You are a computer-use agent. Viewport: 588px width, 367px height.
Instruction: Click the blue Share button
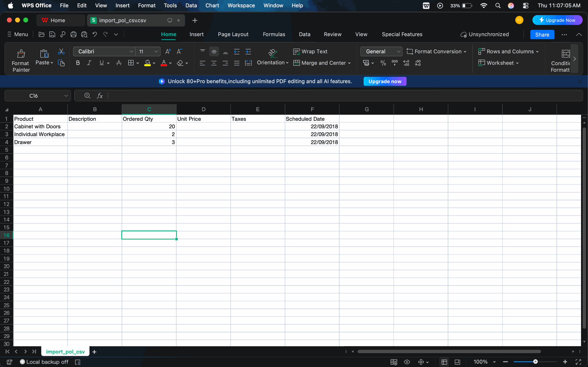pyautogui.click(x=542, y=35)
